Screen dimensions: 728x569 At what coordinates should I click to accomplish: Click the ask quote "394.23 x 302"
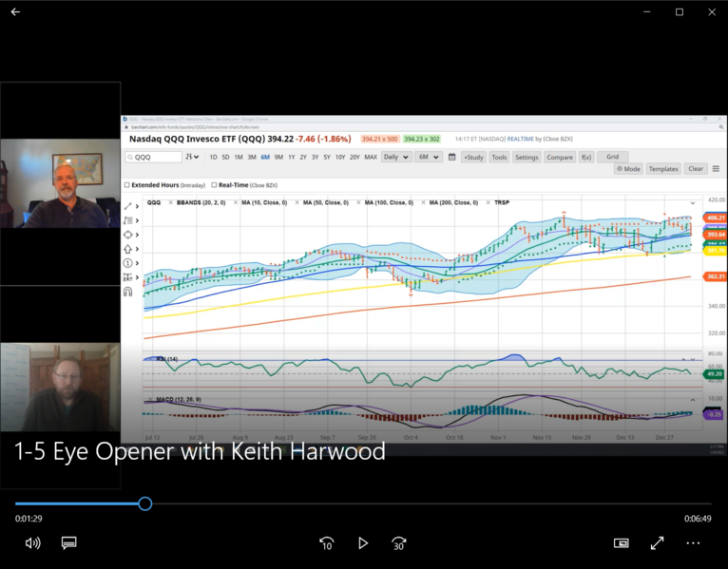422,139
